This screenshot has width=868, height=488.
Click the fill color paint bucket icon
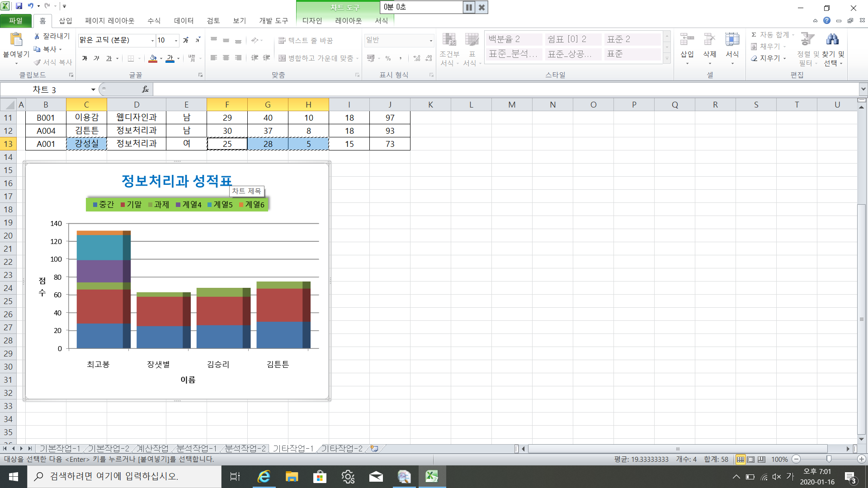coord(153,58)
